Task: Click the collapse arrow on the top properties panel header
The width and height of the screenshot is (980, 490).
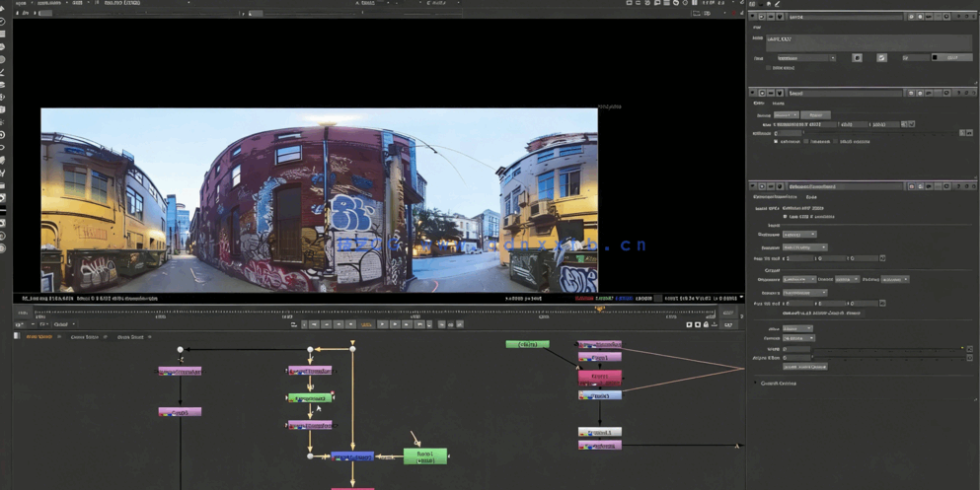Action: (x=753, y=17)
